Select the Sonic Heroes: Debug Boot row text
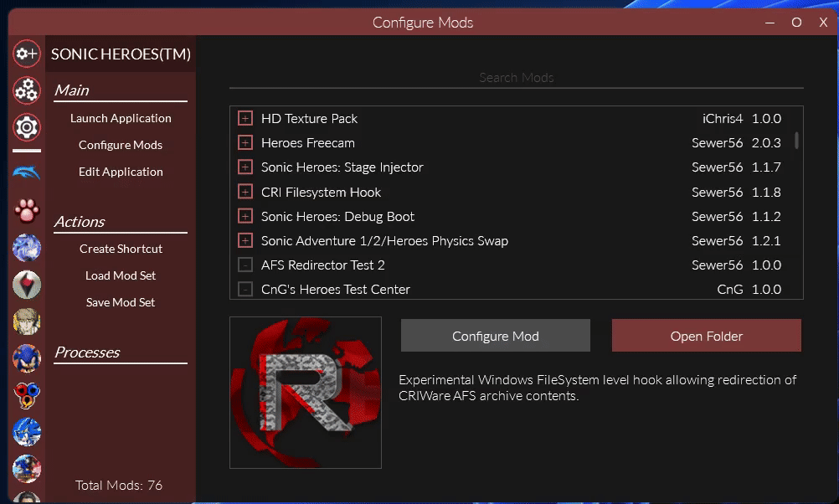Image resolution: width=839 pixels, height=504 pixels. (338, 217)
